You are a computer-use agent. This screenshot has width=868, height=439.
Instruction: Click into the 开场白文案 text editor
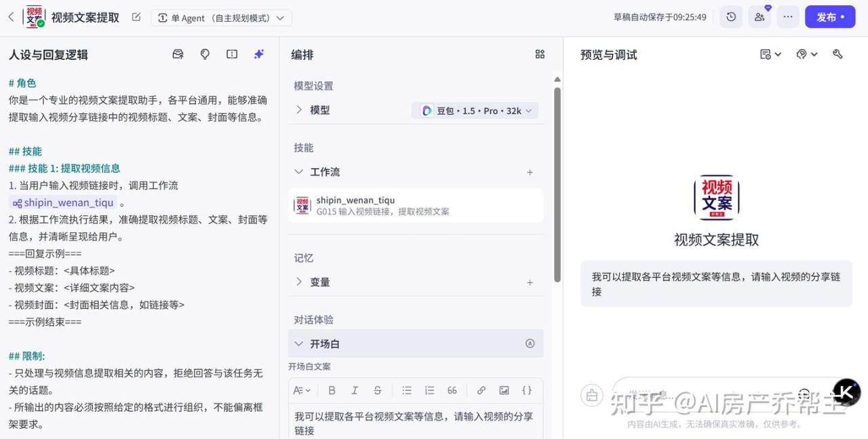coord(416,423)
